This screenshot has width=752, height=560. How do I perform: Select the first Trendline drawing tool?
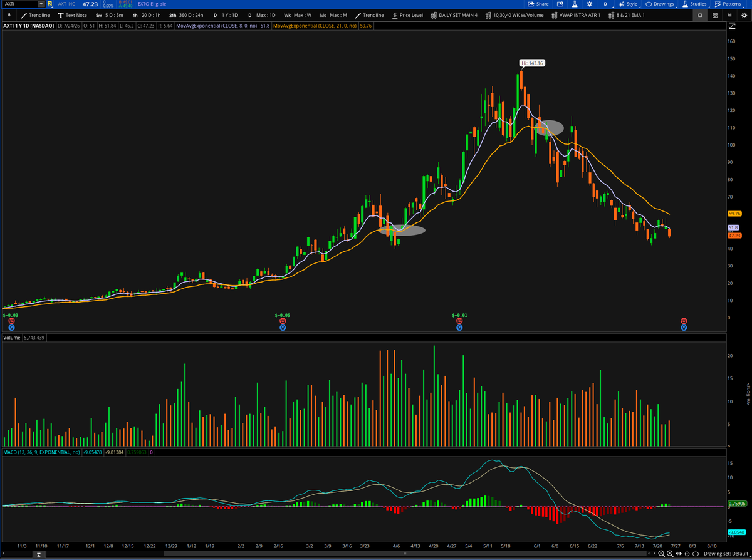point(35,15)
